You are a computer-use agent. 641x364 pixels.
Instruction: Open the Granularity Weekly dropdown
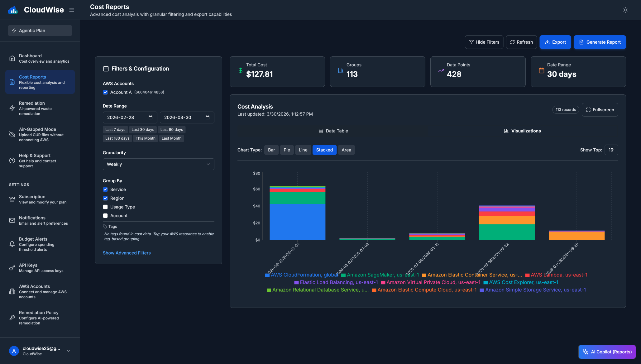tap(158, 164)
